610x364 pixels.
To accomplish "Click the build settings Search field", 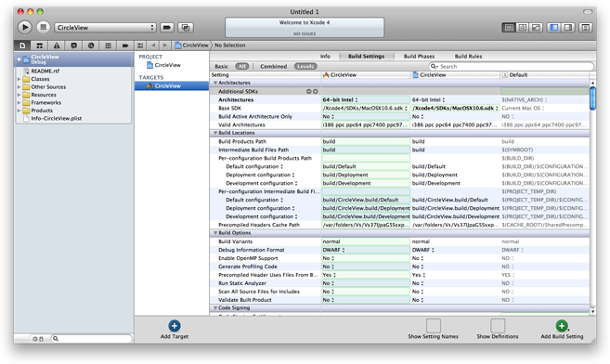I will point(512,67).
